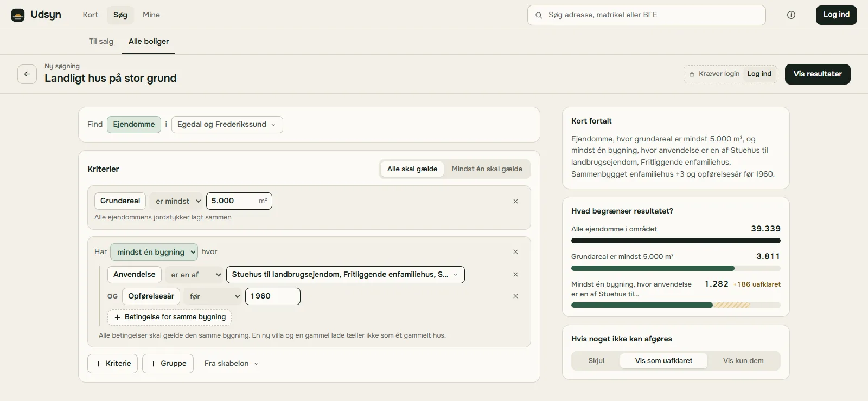Choose 'Vis som uafklaret' option
The image size is (868, 401).
(663, 361)
